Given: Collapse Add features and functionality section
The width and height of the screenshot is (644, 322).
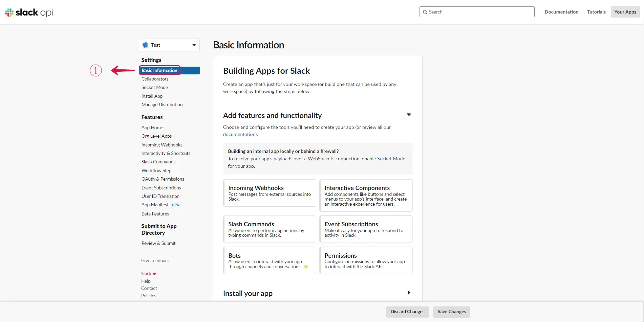Looking at the screenshot, I should (x=409, y=115).
